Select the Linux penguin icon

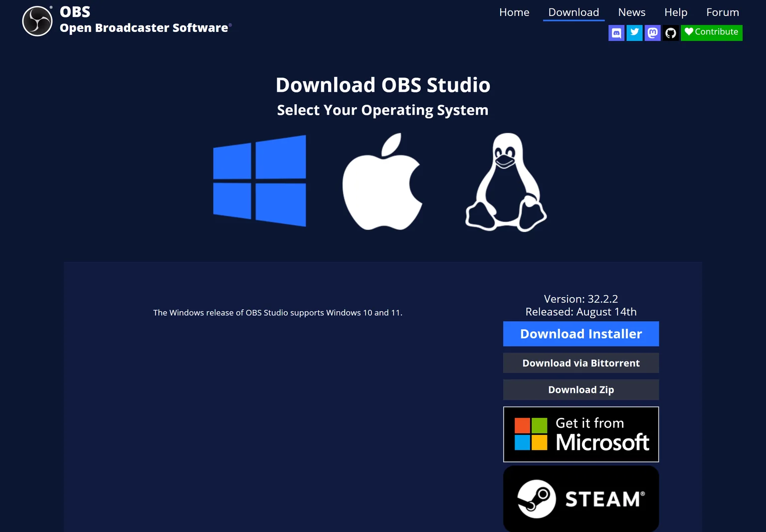point(506,182)
